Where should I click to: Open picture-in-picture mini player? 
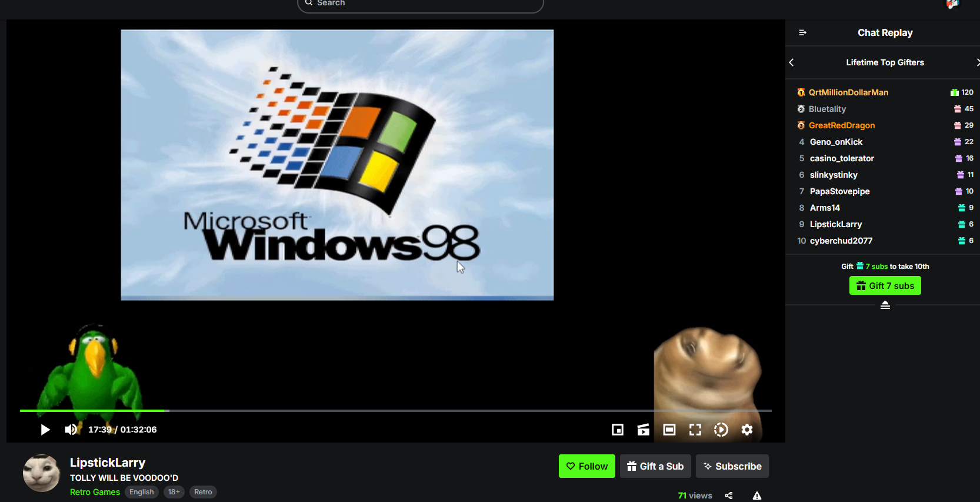point(618,430)
